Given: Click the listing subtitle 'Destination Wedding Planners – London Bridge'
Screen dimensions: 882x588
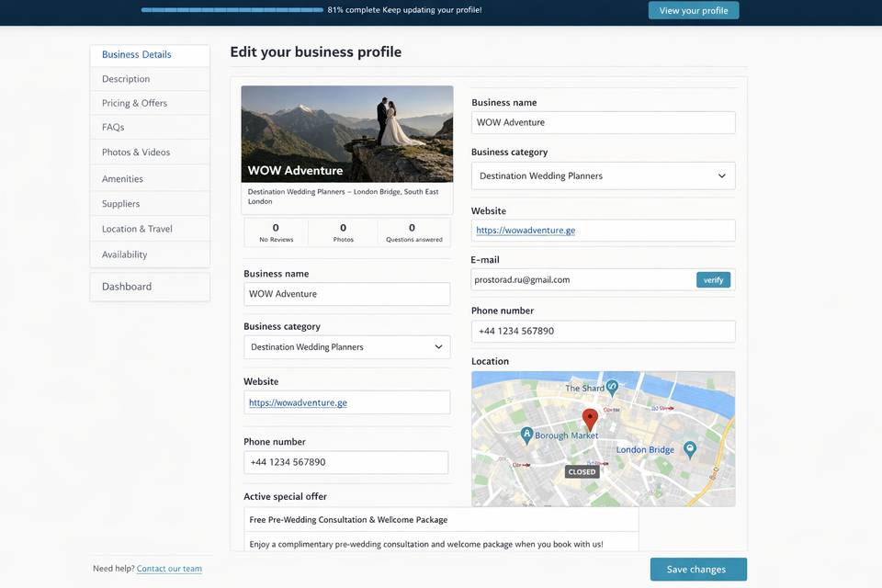Looking at the screenshot, I should (x=343, y=197).
